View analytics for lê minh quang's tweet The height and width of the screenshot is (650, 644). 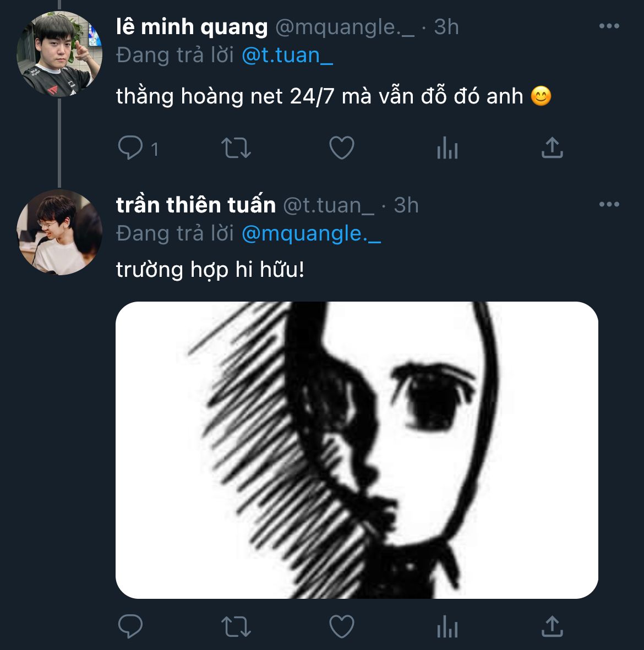447,148
